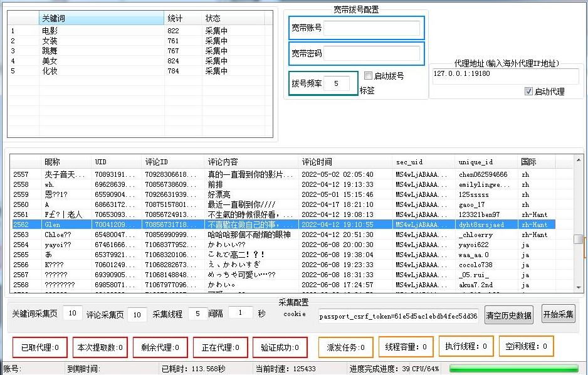Click the green progress bar

[x=513, y=369]
